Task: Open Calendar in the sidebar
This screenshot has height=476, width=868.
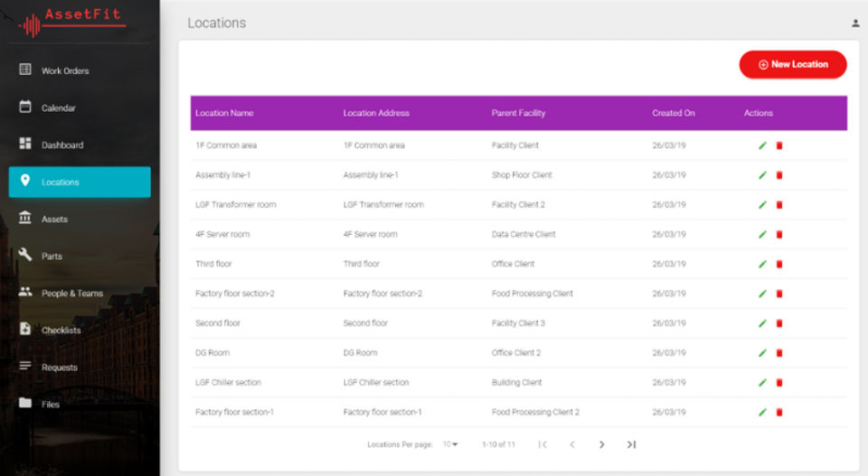Action: click(x=80, y=107)
